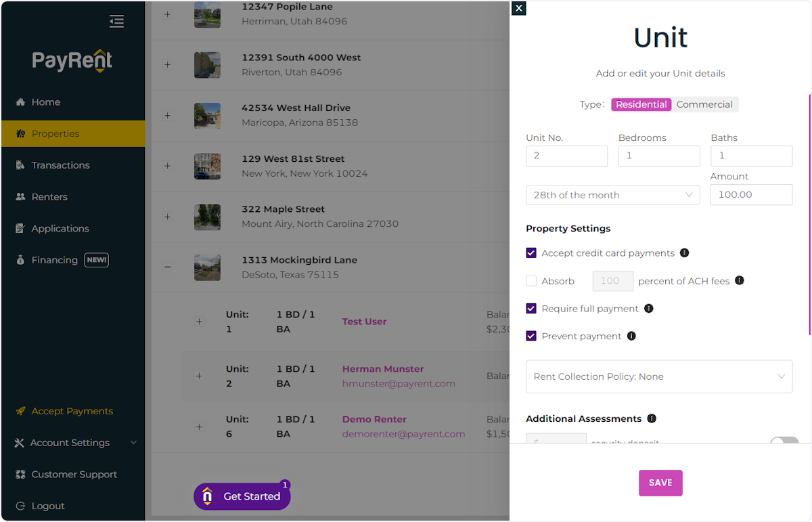
Task: Open Transactions section
Action: [60, 165]
